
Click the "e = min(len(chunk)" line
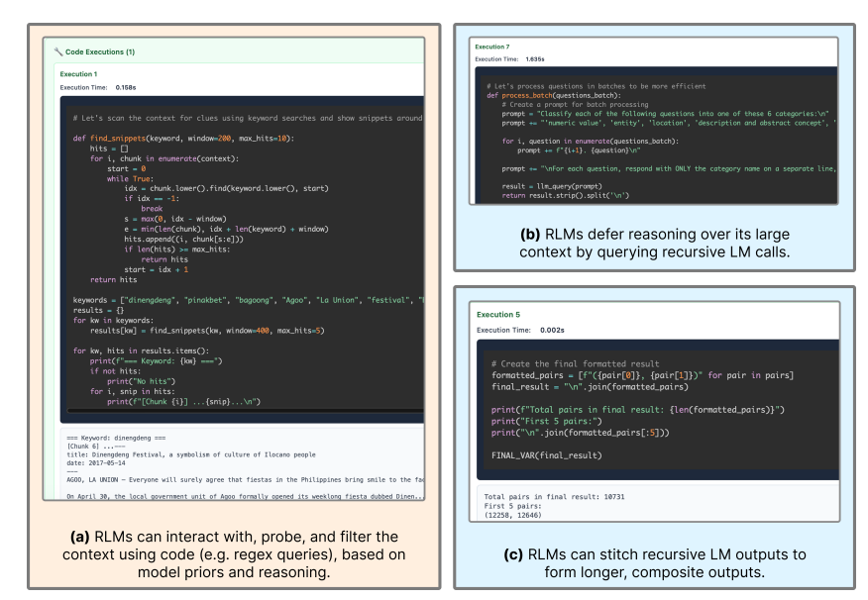point(226,229)
